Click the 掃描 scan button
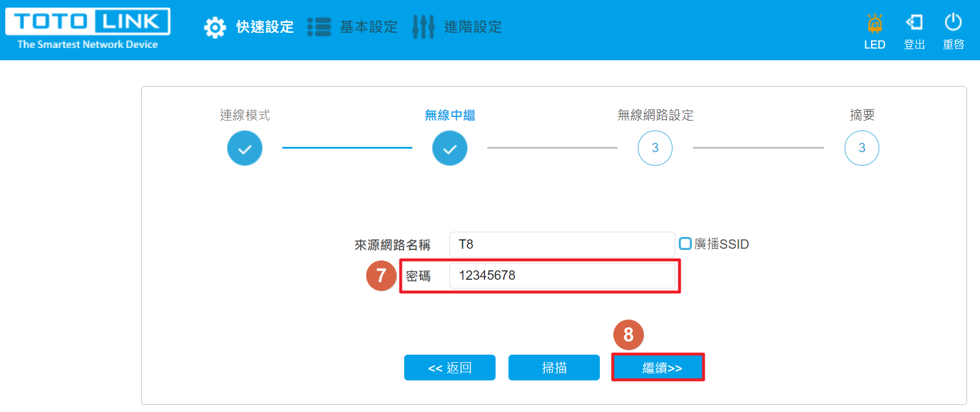The width and height of the screenshot is (980, 412). point(554,368)
